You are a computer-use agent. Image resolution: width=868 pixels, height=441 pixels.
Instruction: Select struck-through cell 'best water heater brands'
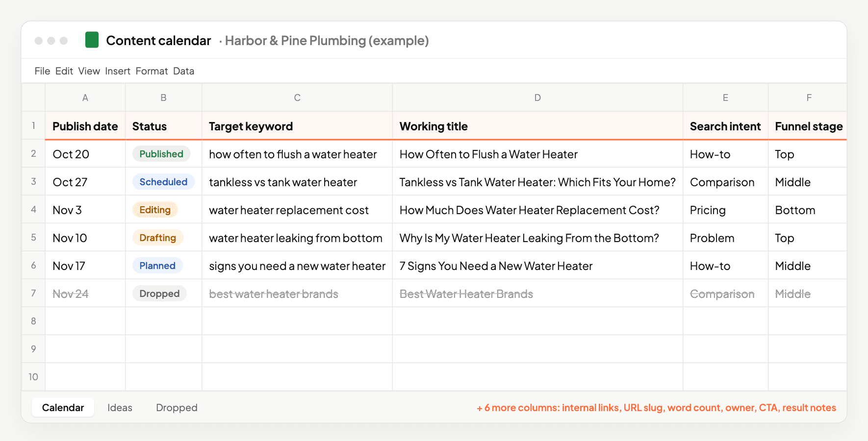[x=297, y=294]
